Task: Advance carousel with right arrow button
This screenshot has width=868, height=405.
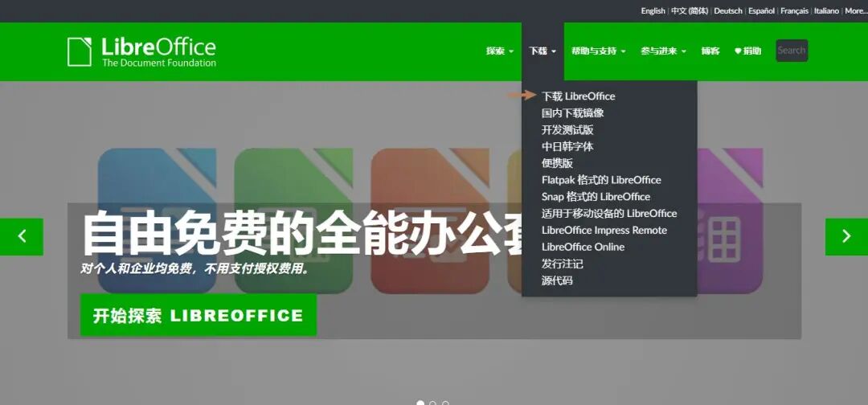Action: 846,237
